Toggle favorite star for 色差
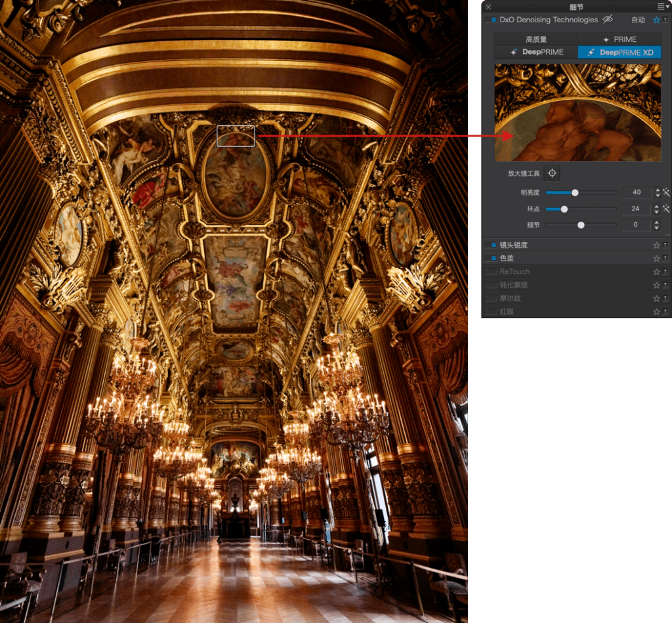The width and height of the screenshot is (672, 623). [656, 258]
